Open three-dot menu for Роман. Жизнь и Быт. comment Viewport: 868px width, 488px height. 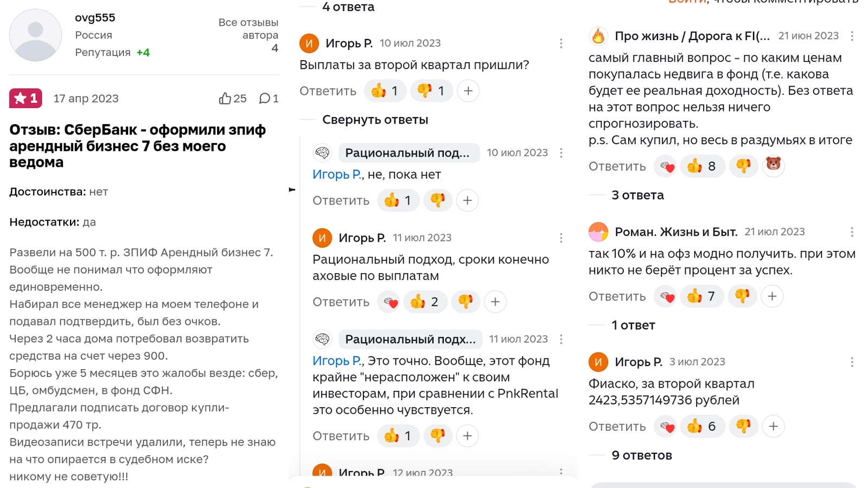pos(852,232)
